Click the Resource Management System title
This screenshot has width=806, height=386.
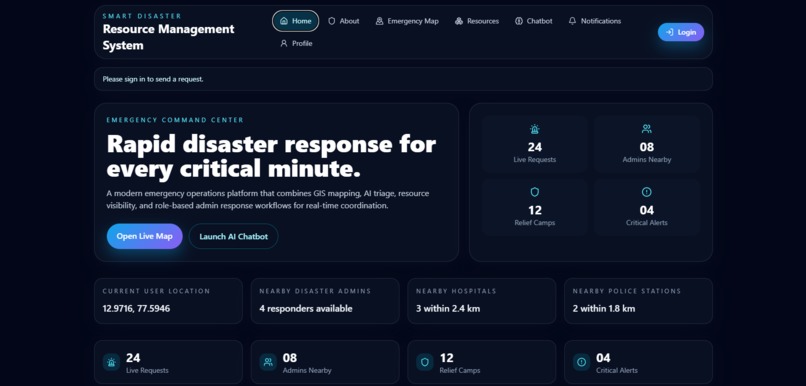[x=169, y=37]
